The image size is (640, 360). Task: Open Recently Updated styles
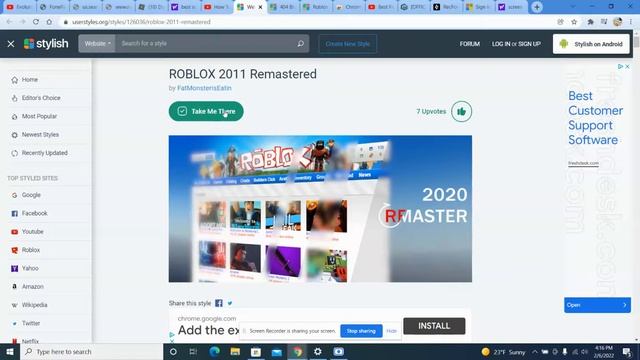coord(44,153)
